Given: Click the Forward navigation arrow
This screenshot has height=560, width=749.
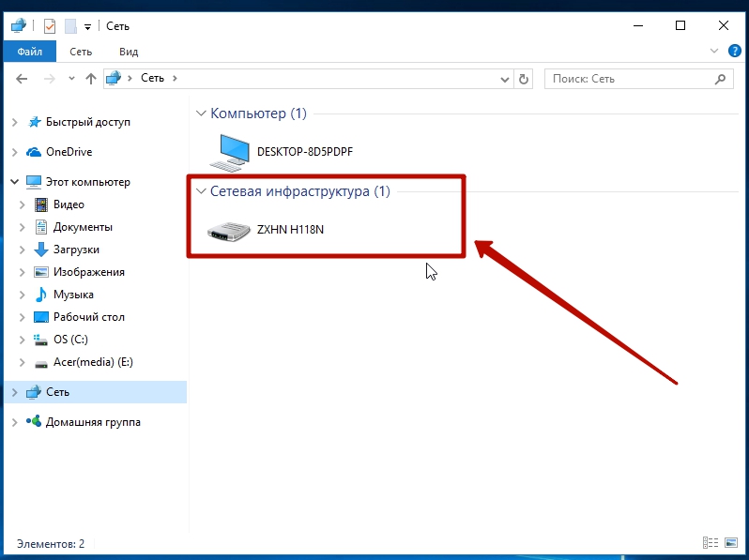Looking at the screenshot, I should point(49,78).
